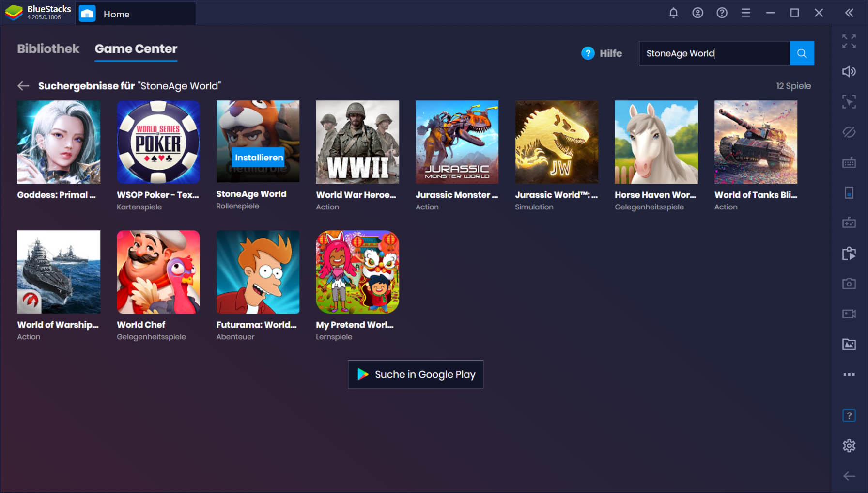Select the Game Center tab
Screen dimensions: 868x493
click(x=136, y=48)
